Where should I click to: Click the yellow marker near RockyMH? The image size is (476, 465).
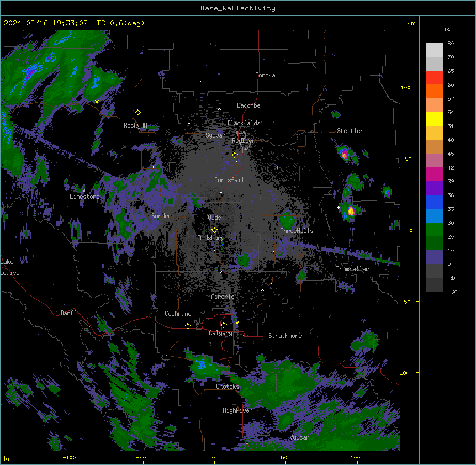tap(137, 112)
